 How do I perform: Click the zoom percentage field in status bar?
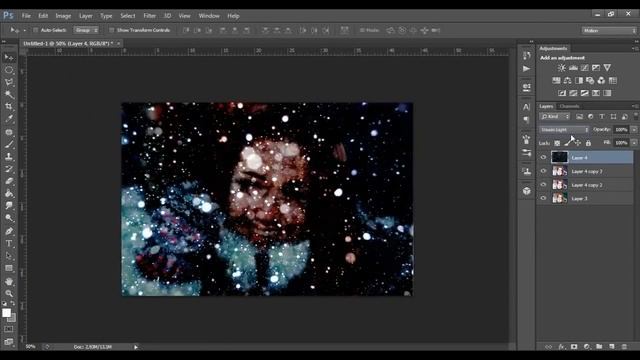[x=31, y=347]
